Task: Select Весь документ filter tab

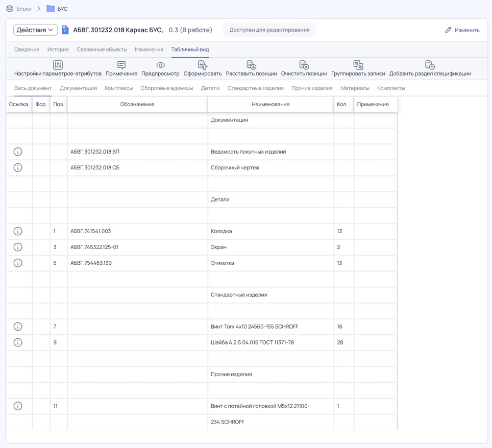Action: coord(33,88)
